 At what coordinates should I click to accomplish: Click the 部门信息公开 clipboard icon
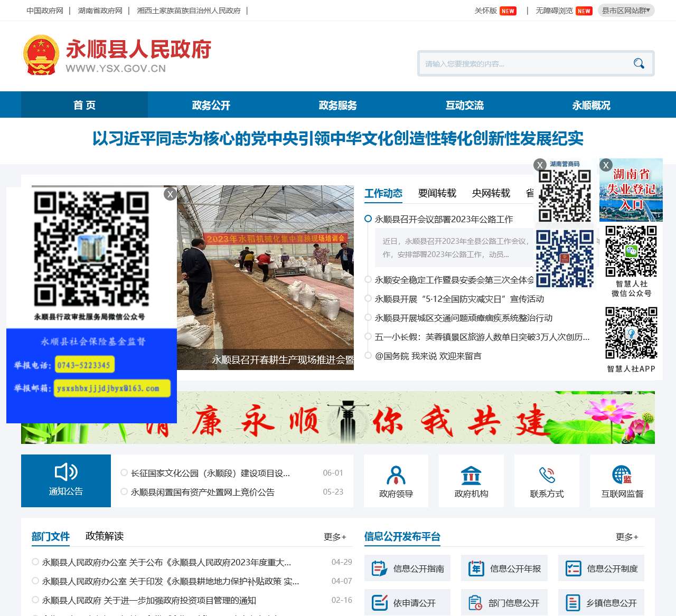pyautogui.click(x=475, y=603)
